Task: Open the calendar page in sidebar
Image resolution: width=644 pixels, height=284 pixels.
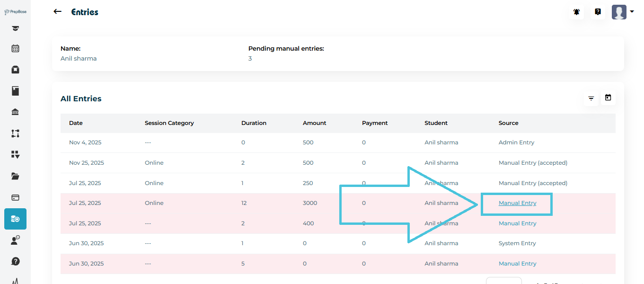Action: click(x=15, y=48)
